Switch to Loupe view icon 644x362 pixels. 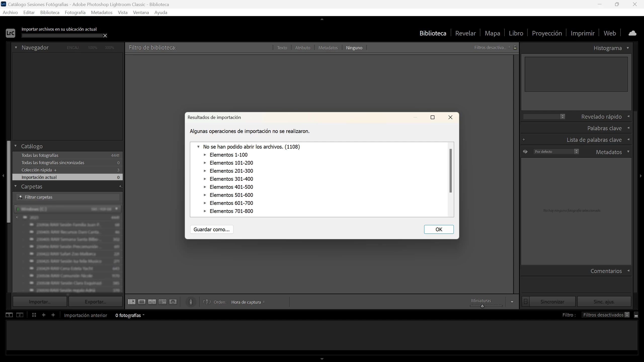coord(142,302)
